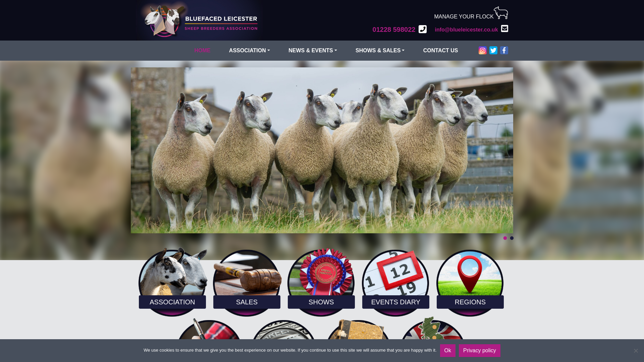Viewport: 644px width, 362px height.
Task: Open the Shows rosette tile
Action: coord(321,282)
